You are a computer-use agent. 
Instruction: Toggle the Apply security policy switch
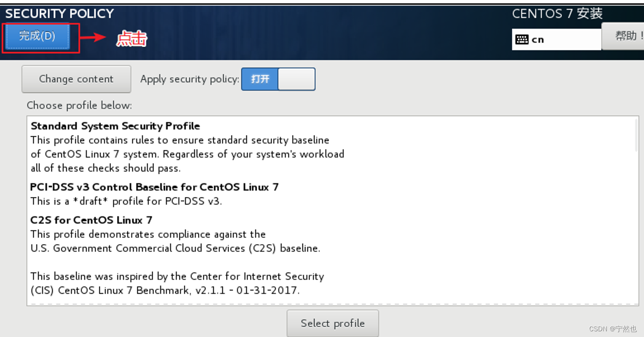278,79
